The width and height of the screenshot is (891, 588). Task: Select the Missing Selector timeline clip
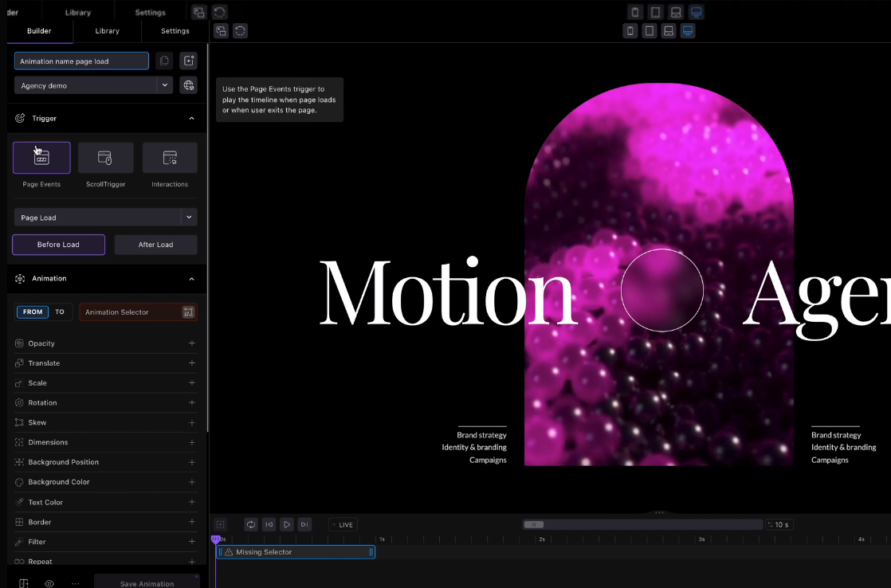pyautogui.click(x=295, y=552)
